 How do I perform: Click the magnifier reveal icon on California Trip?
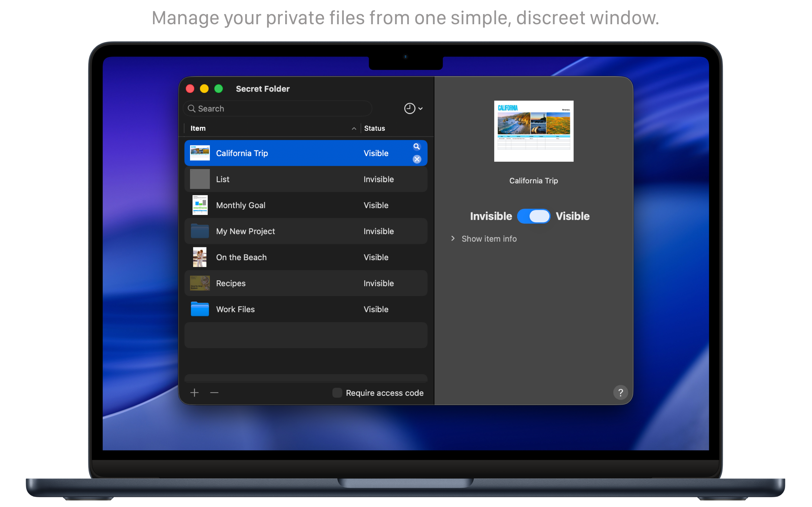pos(416,146)
